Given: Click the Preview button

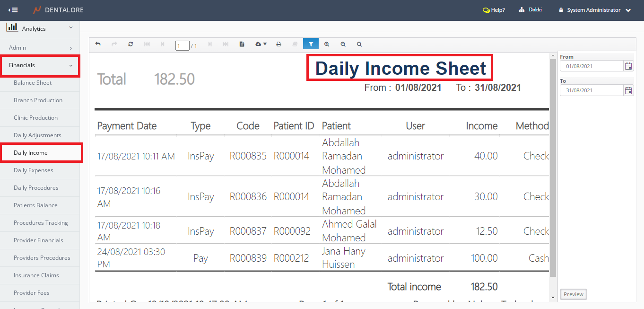Looking at the screenshot, I should pos(573,294).
